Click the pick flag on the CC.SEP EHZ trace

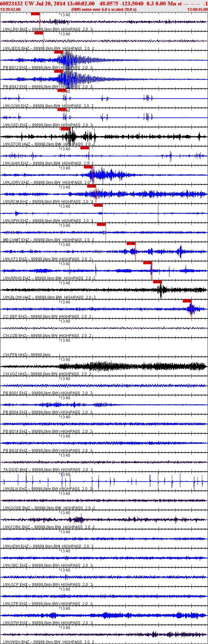187,301
